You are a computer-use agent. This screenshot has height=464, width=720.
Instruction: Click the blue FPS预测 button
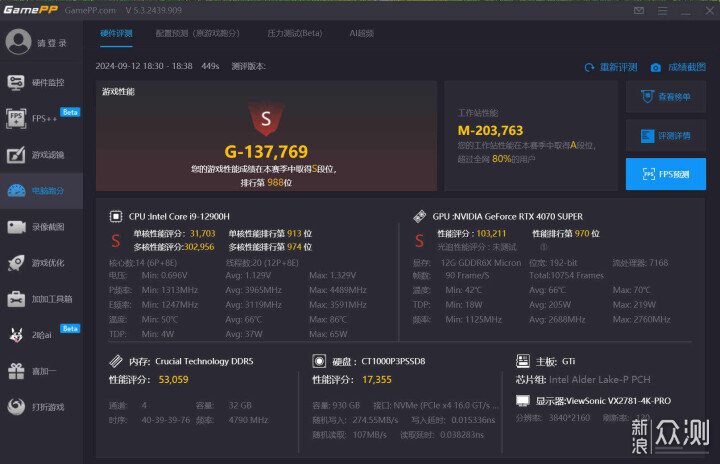click(x=666, y=174)
